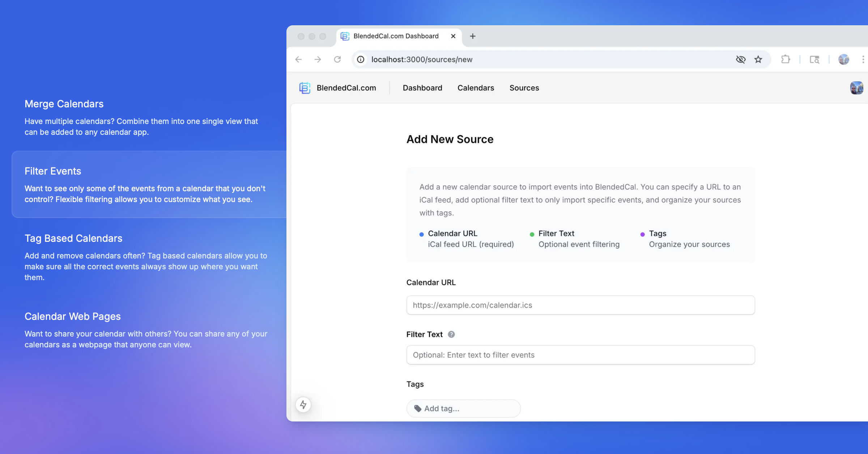Open the Chrome profile avatar menu
This screenshot has height=454, width=868.
[x=843, y=59]
